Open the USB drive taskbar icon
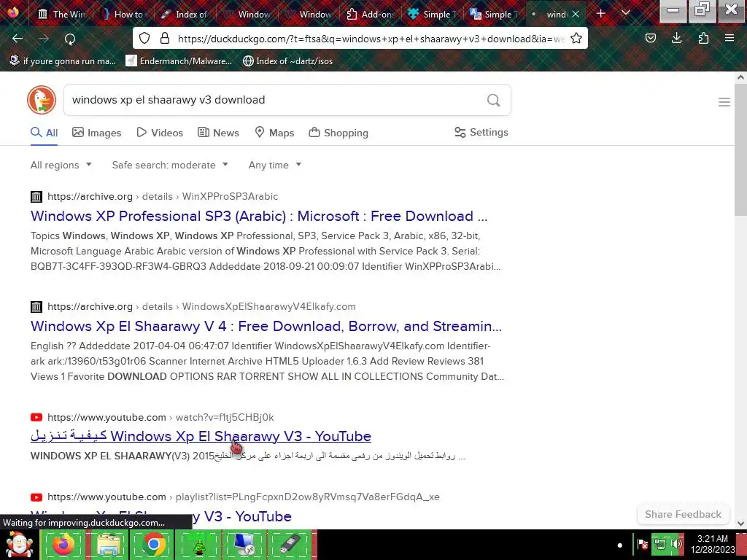 pos(289,544)
